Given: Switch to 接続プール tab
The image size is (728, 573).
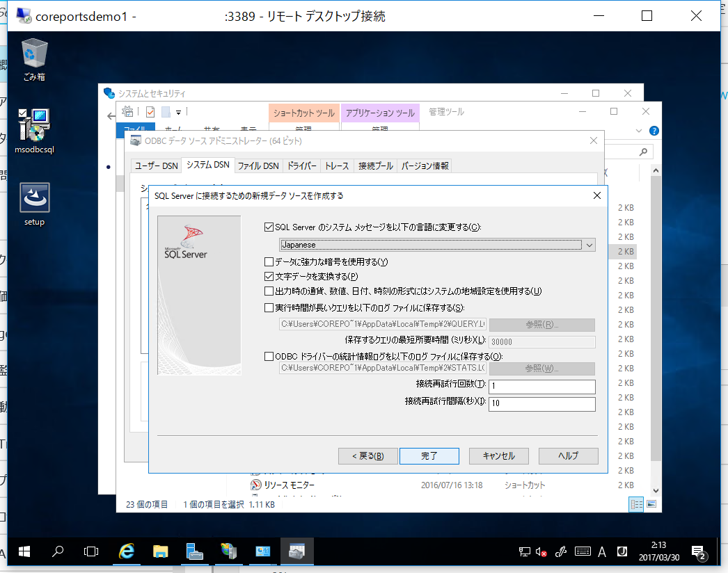Looking at the screenshot, I should 376,166.
